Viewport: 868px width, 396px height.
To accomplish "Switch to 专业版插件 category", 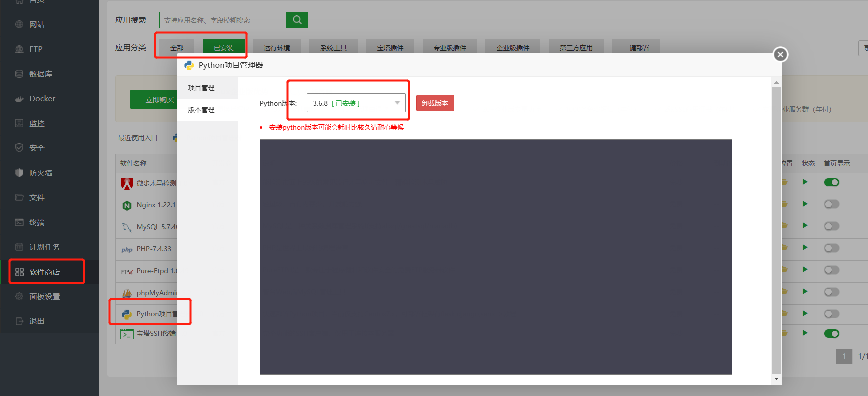I will click(450, 47).
